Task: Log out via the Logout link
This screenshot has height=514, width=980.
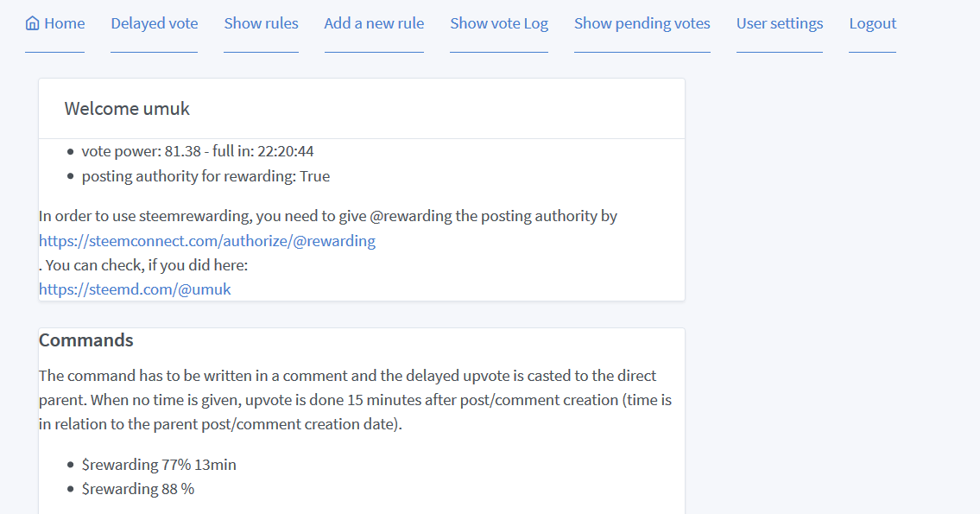Action: [872, 23]
